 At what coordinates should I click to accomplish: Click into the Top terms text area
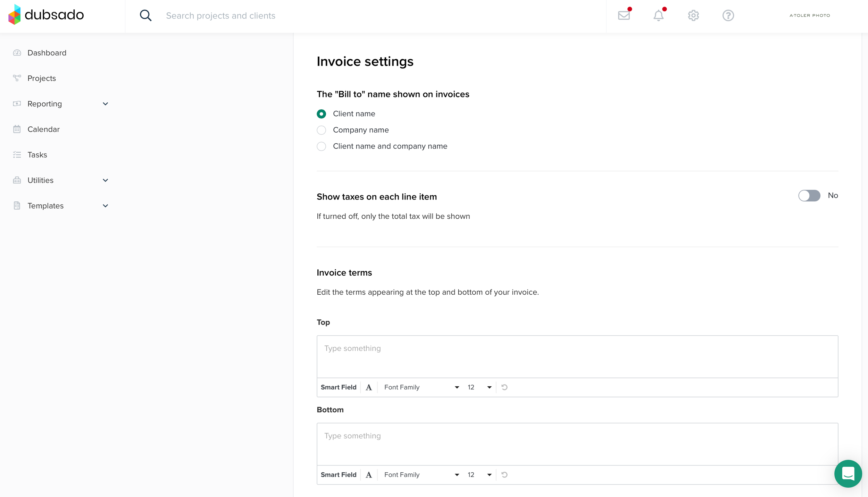pos(577,356)
